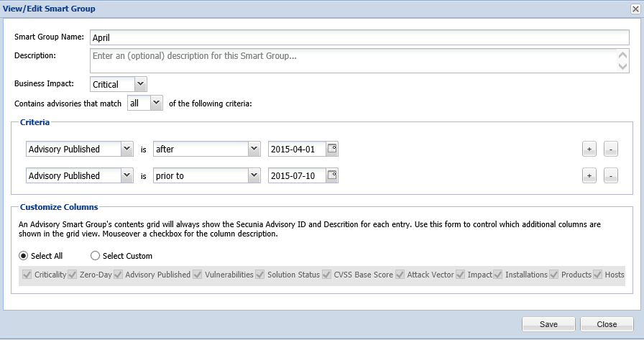Choose the 'Select Custom' radio option
The height and width of the screenshot is (340, 644).
(96, 256)
